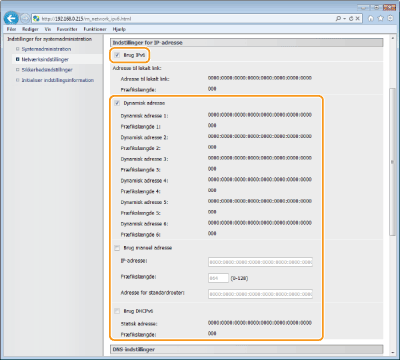This screenshot has height=360, width=400.
Task: Open Initialiser indstillingsinformation link
Action: tap(58, 80)
